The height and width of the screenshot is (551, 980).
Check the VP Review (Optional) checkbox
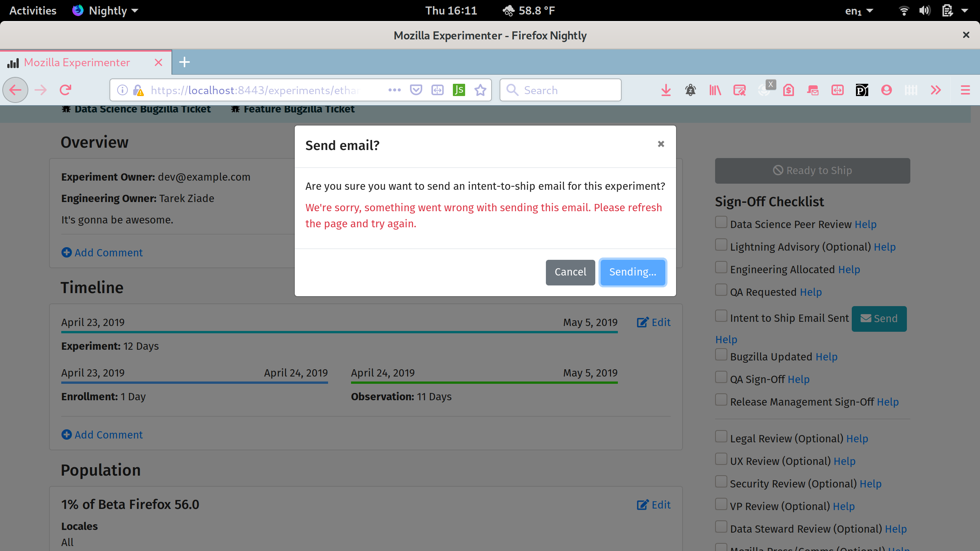tap(721, 504)
